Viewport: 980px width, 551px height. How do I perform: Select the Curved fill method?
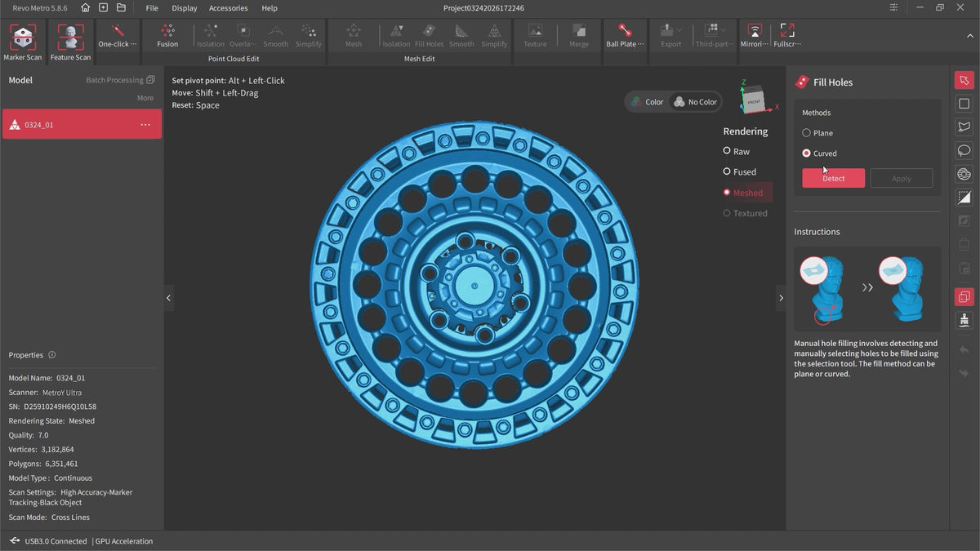807,153
